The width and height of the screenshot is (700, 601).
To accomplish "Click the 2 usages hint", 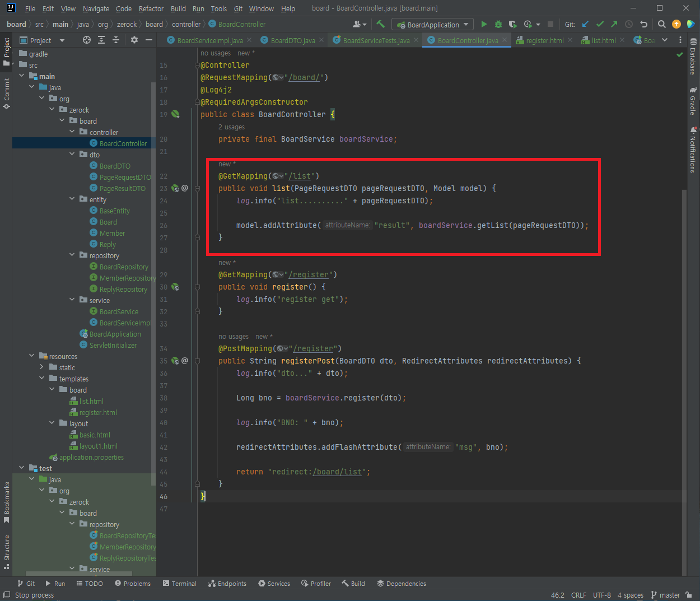I will tap(231, 127).
